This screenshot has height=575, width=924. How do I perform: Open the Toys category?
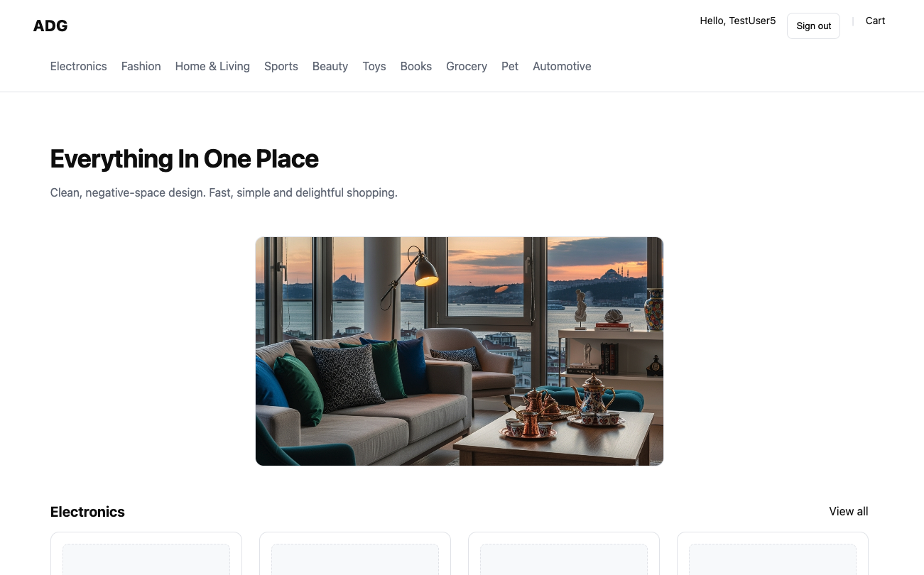click(x=374, y=66)
